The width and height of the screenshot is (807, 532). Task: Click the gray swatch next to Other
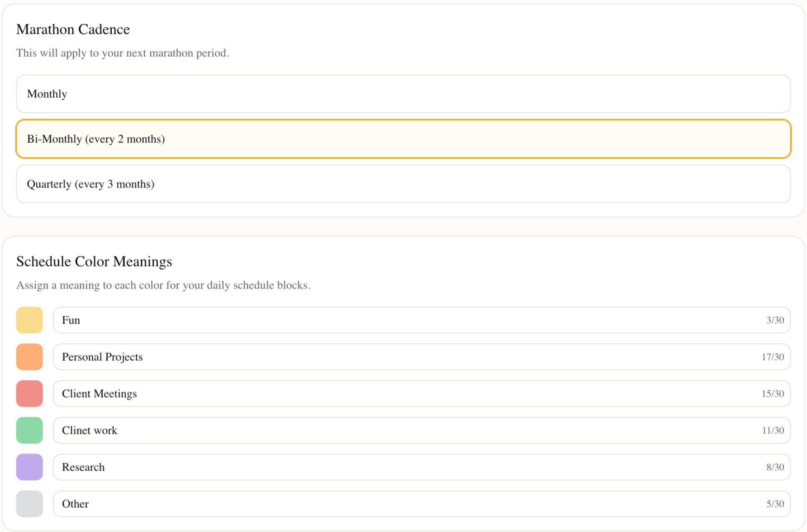pyautogui.click(x=30, y=504)
